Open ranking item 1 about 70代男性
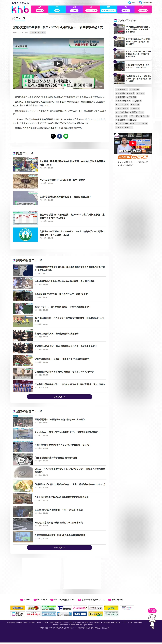Viewport: 162px width, 644px height. [x=132, y=29]
